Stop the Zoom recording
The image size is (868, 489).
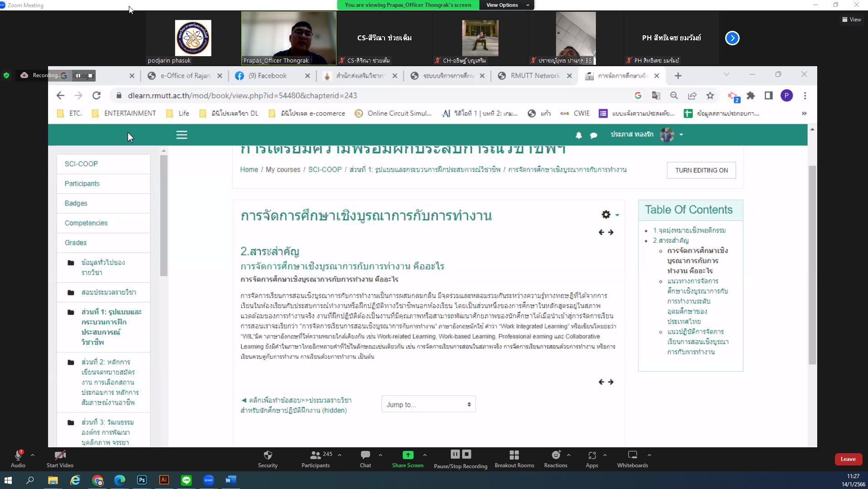(467, 454)
